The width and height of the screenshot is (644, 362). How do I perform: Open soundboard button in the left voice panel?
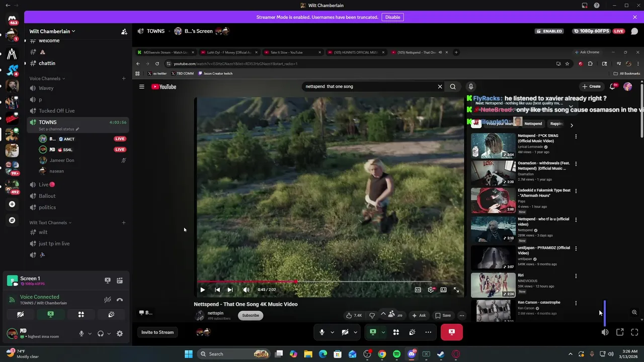point(111,314)
